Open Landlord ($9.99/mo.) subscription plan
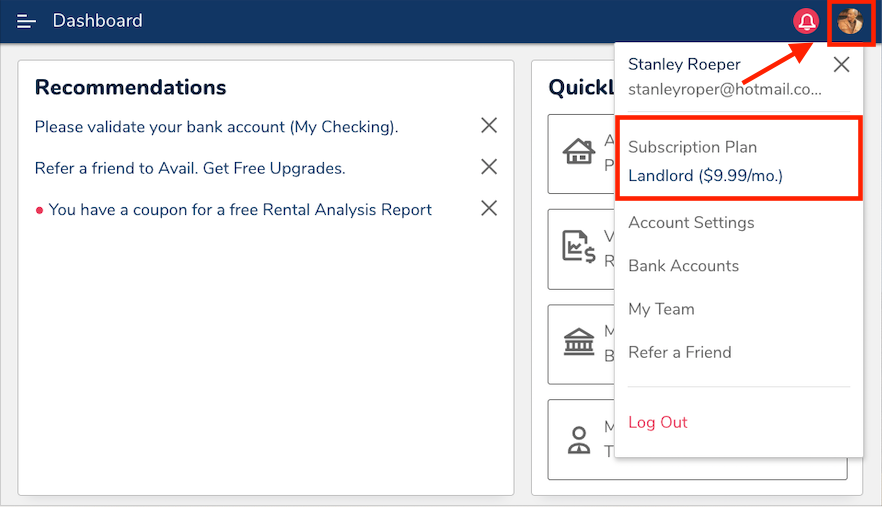Viewport: 882px width, 507px height. tap(705, 176)
